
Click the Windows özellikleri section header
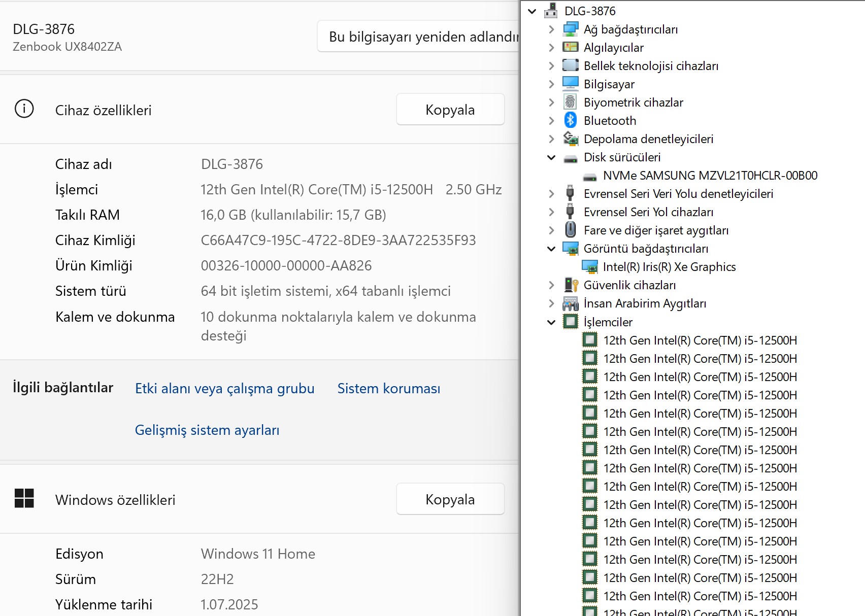115,500
